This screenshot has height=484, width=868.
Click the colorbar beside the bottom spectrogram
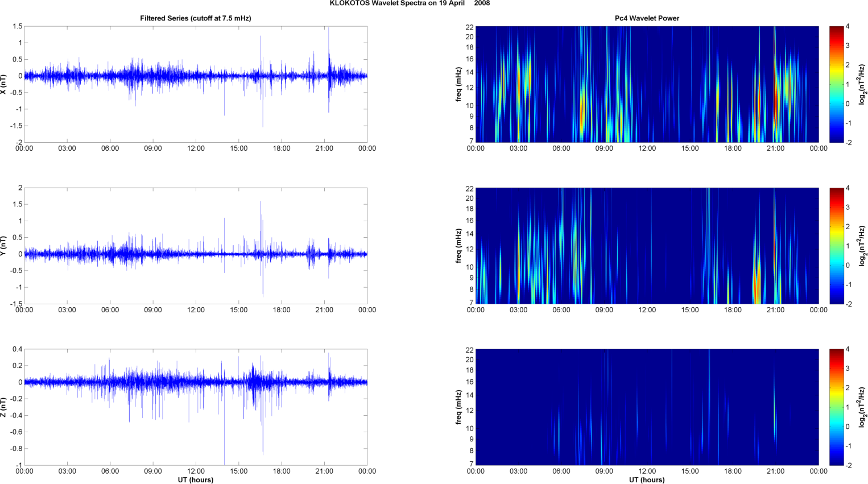[837, 407]
